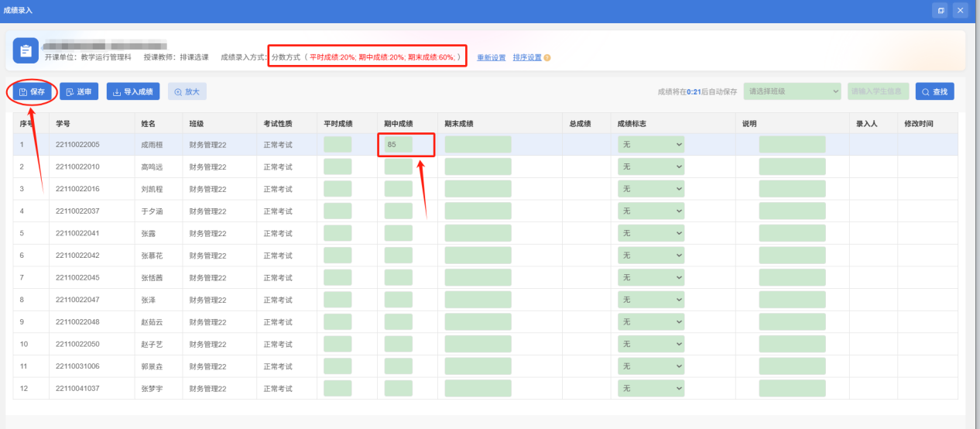Click the 请输入学生信息 search field

(x=879, y=91)
